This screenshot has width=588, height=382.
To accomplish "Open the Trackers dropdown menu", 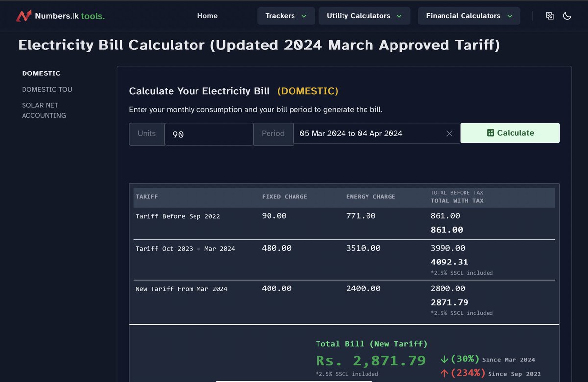I will 286,16.
